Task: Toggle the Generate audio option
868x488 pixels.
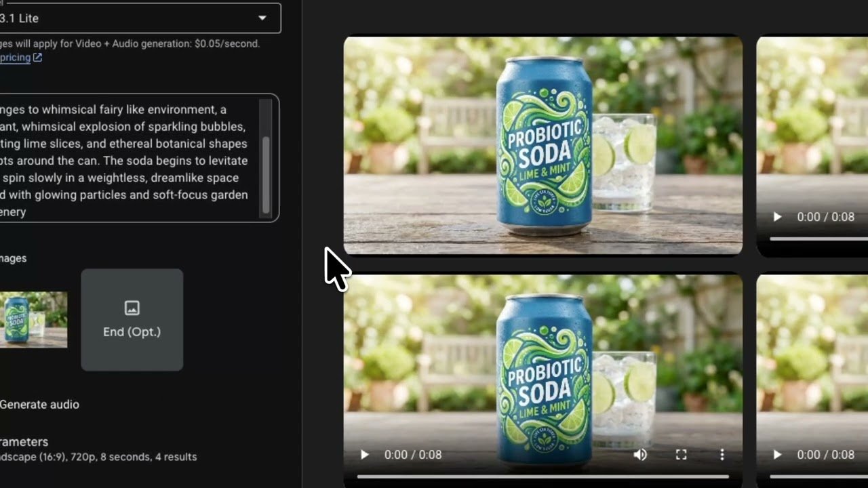Action: [x=39, y=405]
